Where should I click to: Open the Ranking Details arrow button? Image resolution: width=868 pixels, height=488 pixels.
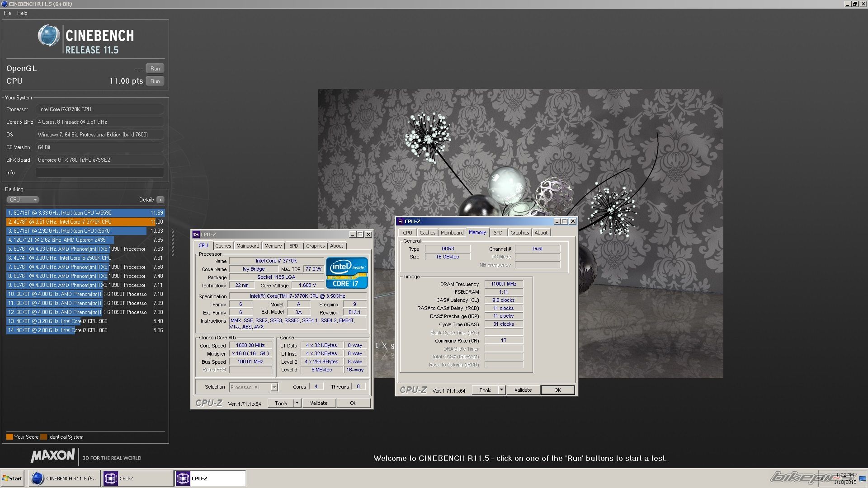point(160,200)
